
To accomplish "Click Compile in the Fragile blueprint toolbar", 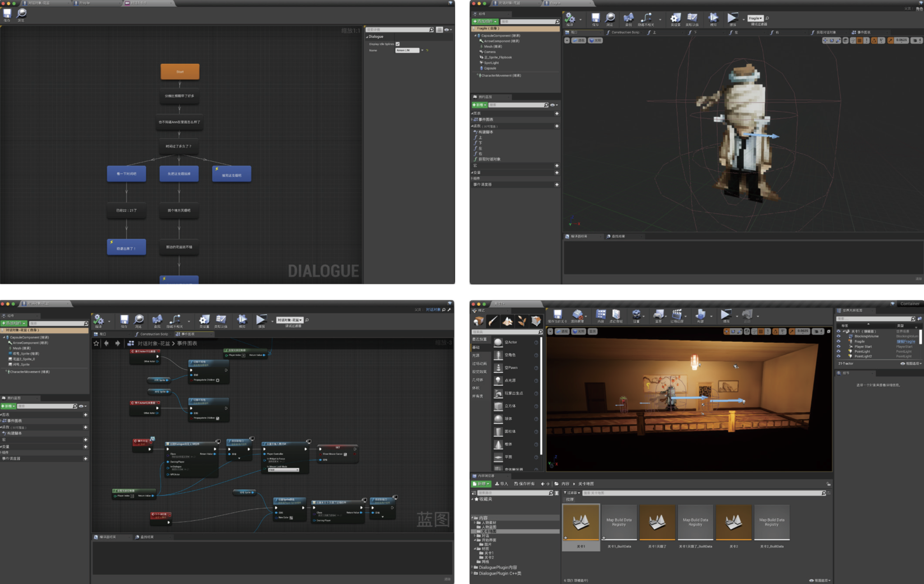I will 570,19.
